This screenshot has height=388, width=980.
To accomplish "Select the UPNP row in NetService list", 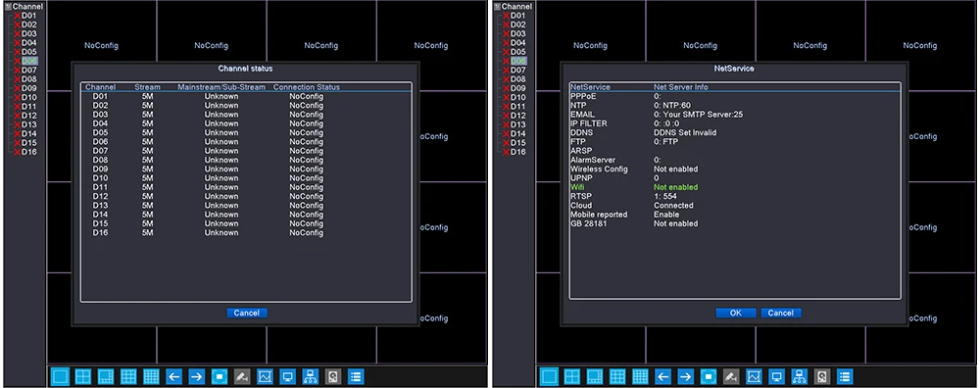I will (734, 178).
